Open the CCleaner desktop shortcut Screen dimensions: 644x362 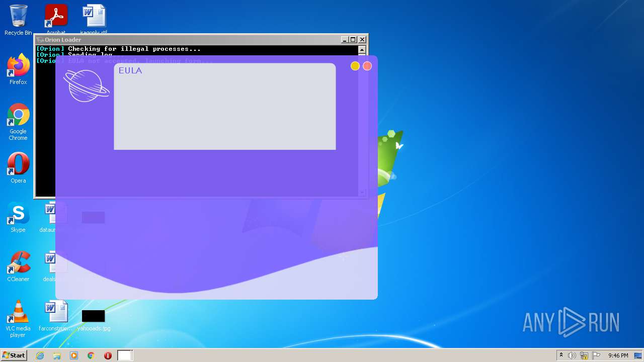(18, 266)
